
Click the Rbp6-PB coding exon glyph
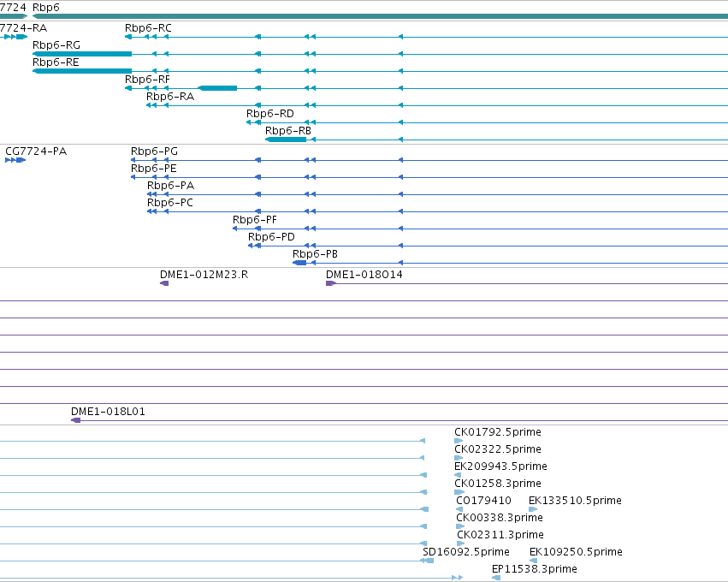[299, 263]
